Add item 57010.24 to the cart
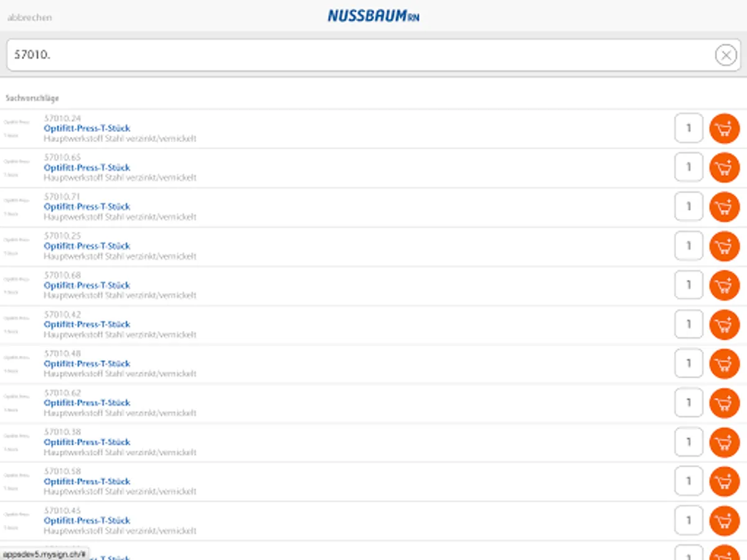 [725, 129]
